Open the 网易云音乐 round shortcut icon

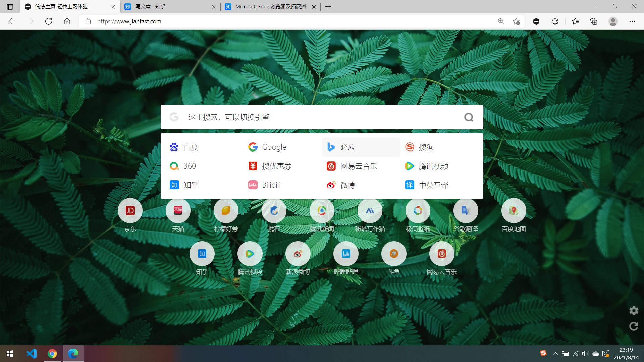[x=442, y=254]
